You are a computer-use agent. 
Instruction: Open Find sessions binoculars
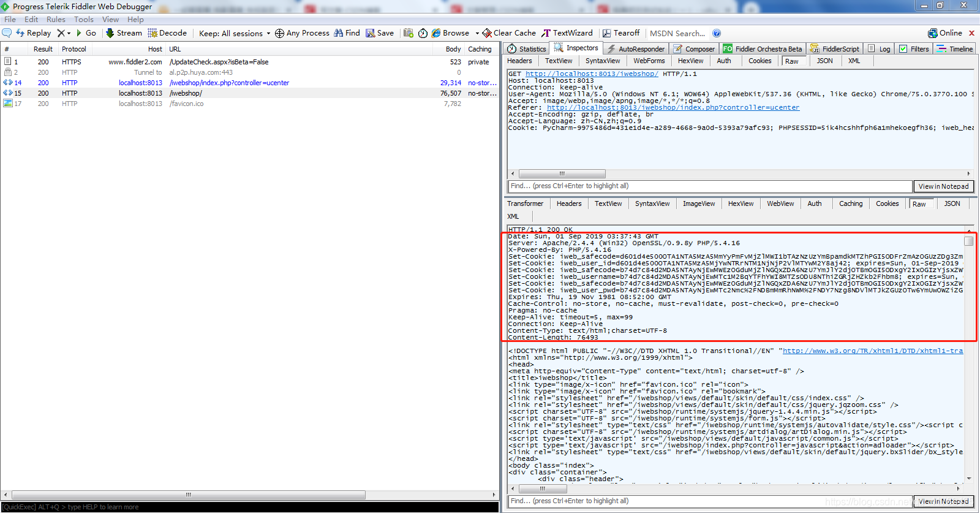coord(347,33)
